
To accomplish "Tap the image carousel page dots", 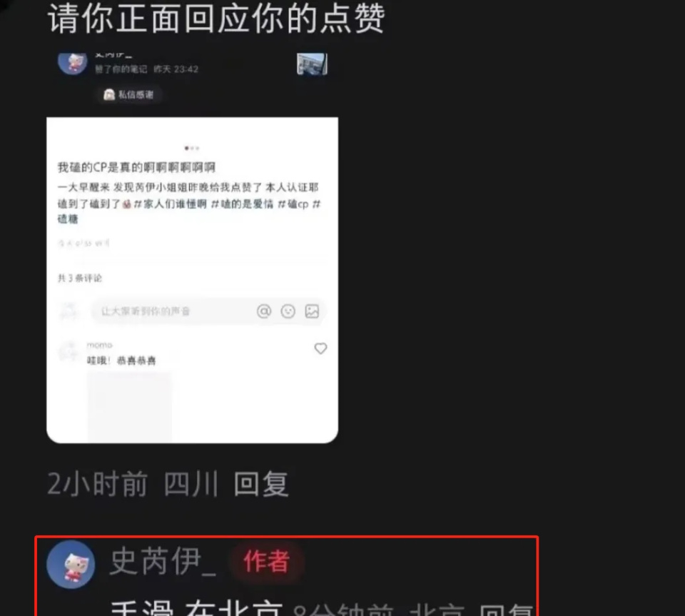I will click(192, 148).
